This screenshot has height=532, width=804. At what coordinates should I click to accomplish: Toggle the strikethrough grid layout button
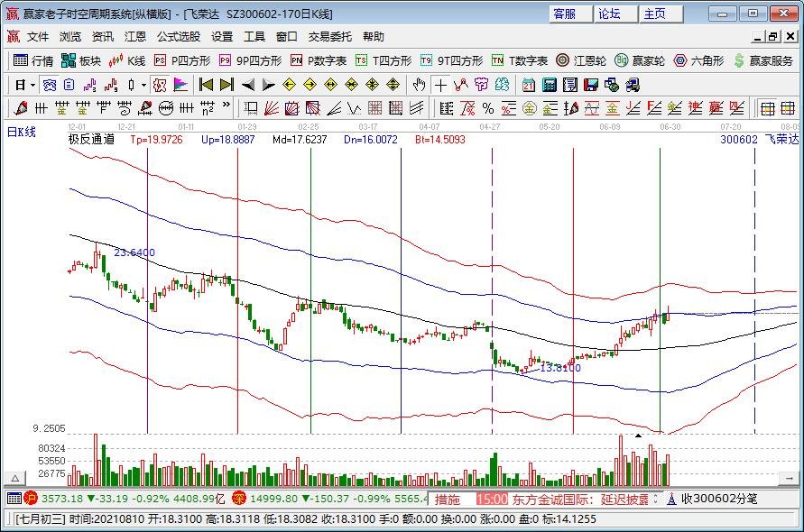pyautogui.click(x=788, y=108)
